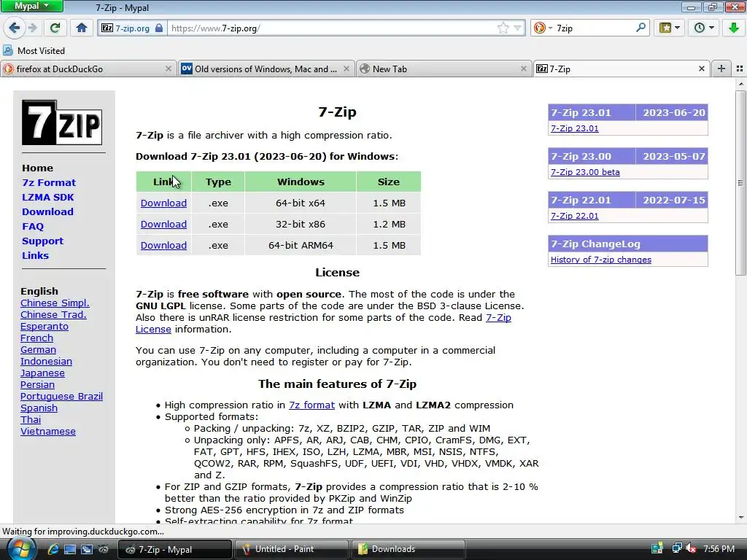Open the green downloads arrow button
Screen dimensions: 747x560
pos(734,28)
